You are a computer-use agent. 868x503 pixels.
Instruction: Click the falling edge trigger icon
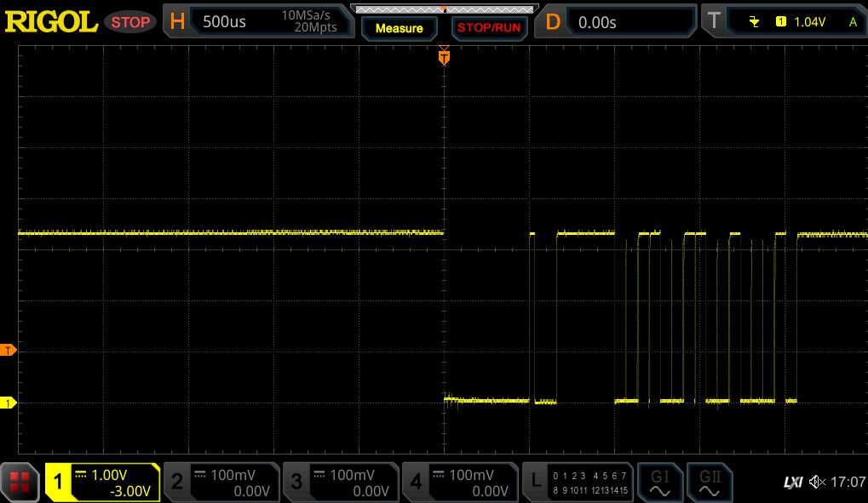(x=754, y=21)
